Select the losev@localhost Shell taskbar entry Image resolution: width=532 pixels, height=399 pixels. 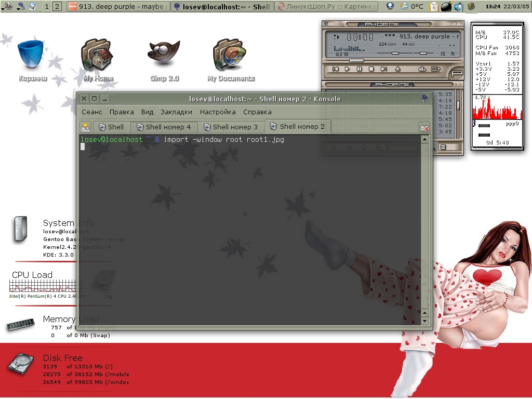[x=222, y=6]
